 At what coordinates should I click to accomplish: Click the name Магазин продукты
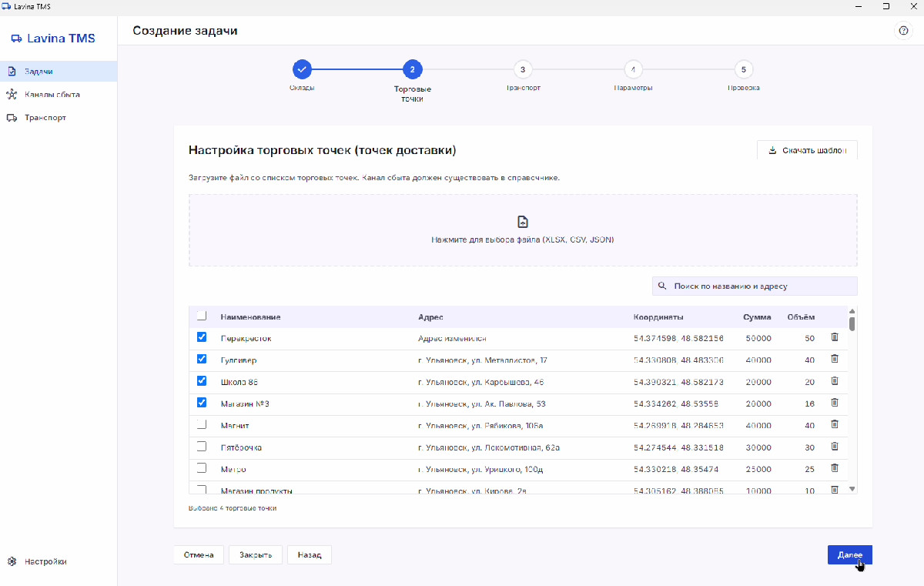click(256, 491)
